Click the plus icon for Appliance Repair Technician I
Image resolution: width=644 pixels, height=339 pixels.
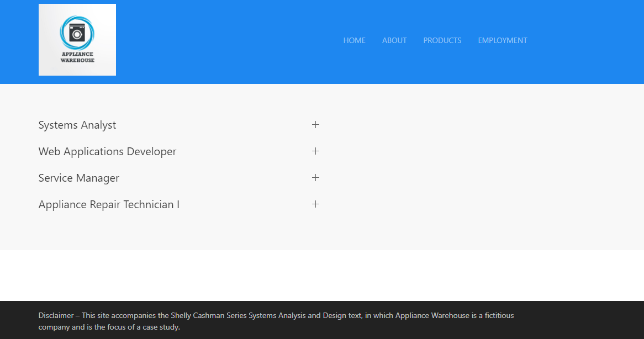coord(315,204)
